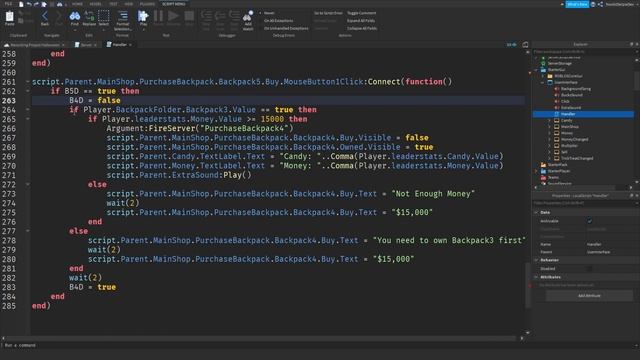Open the FILE menu
The image size is (640, 360).
8,4
